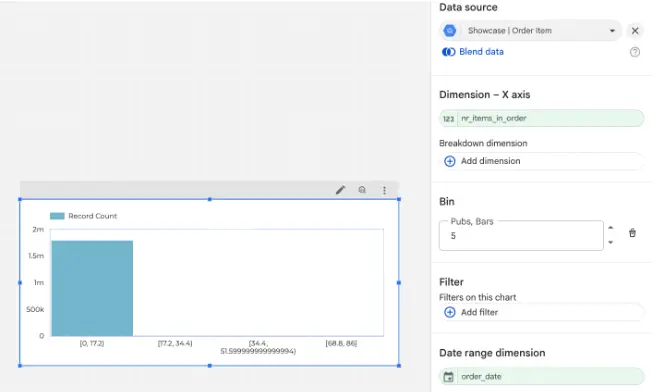Click the data source connector icon
Viewport: 660px width, 392px height.
coord(450,31)
